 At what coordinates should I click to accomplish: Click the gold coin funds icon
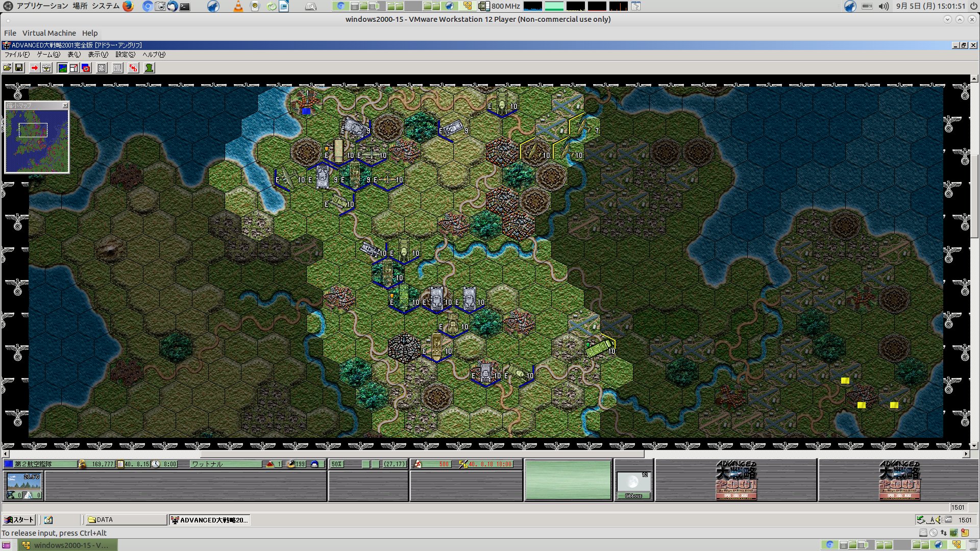click(82, 464)
